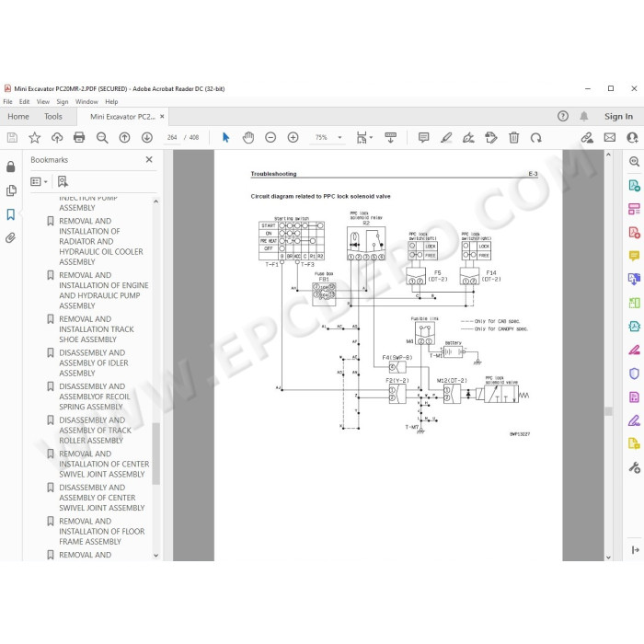
Task: Switch to the Home tab
Action: click(x=18, y=117)
